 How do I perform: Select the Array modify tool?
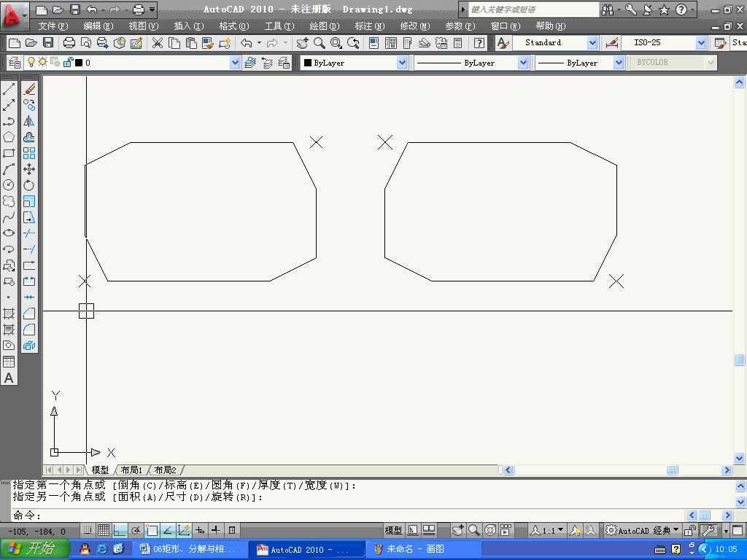(29, 153)
